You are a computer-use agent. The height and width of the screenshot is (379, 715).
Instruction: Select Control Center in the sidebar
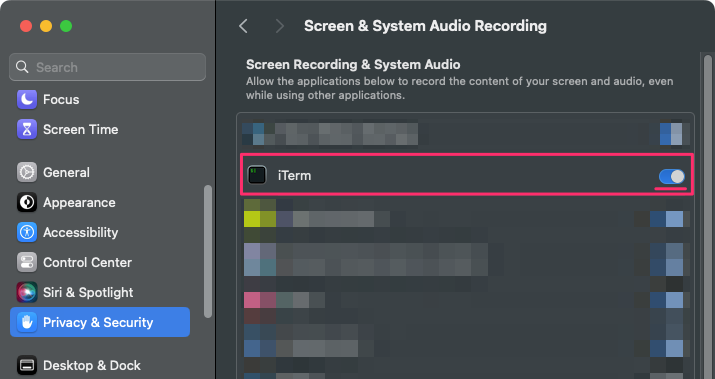coord(88,262)
